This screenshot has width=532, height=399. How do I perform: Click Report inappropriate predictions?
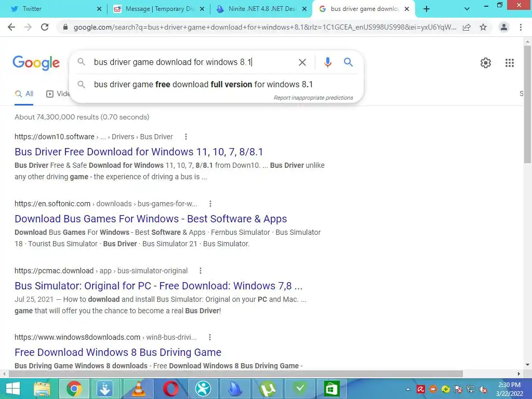tap(313, 98)
